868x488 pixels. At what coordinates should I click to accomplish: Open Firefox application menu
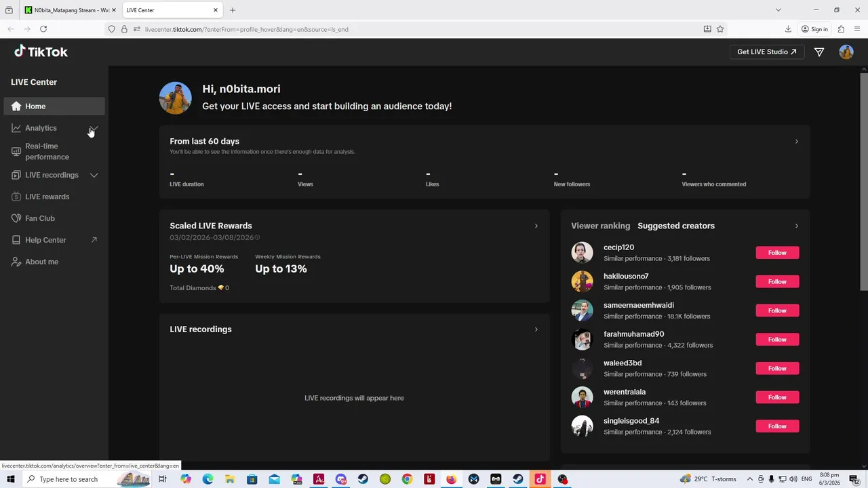tap(857, 29)
